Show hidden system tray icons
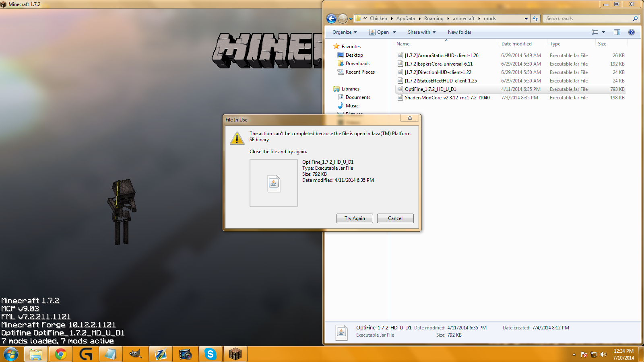The height and width of the screenshot is (362, 644). pos(574,354)
